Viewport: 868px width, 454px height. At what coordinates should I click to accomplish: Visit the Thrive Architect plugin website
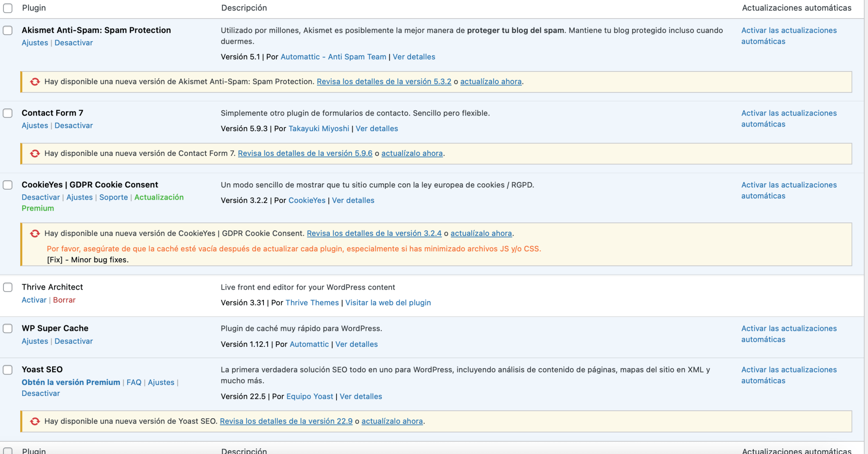(x=388, y=303)
